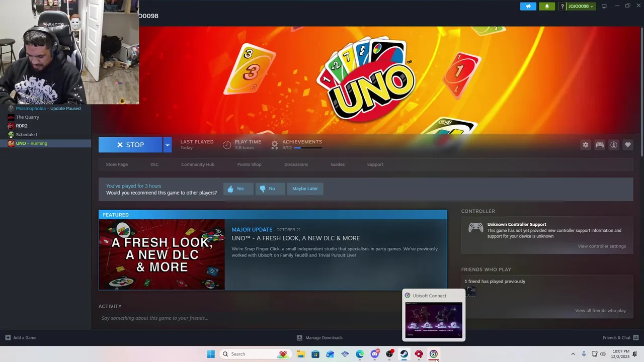
Task: Select RDR2 in the library list
Action: pyautogui.click(x=45, y=126)
